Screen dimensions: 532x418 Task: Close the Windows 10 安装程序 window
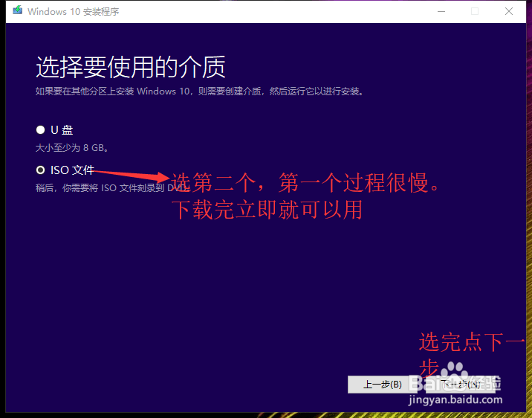[508, 12]
